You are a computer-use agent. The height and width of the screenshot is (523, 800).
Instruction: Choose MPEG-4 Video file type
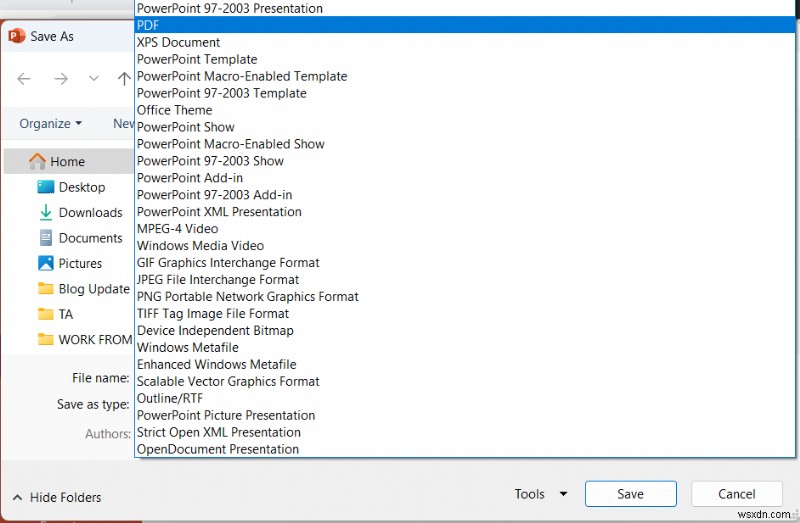[x=465, y=229]
